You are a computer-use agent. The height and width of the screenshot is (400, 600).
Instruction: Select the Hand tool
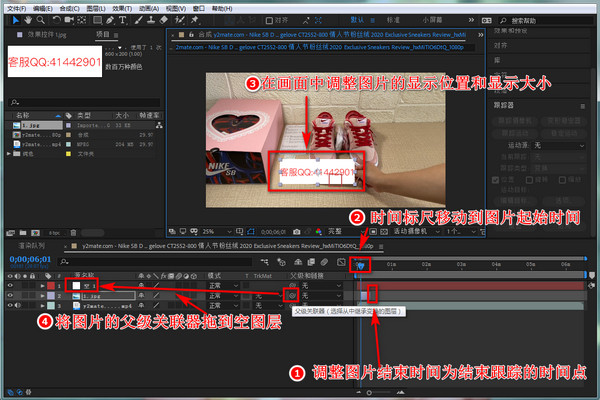pos(28,20)
